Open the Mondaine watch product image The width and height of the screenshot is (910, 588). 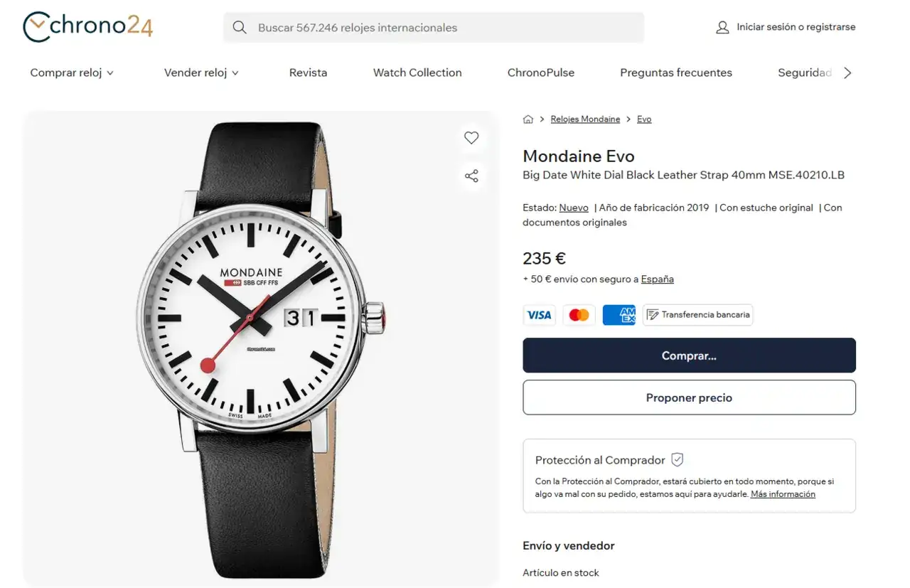pyautogui.click(x=259, y=348)
